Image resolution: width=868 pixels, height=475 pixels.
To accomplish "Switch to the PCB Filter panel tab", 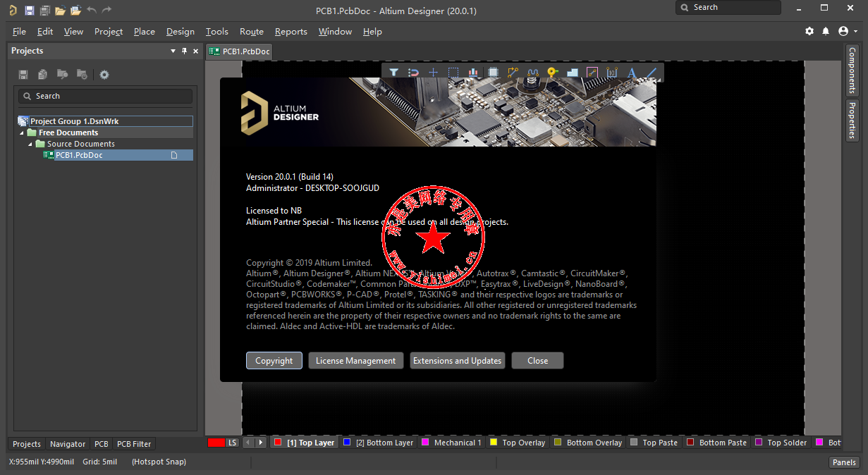I will [134, 444].
